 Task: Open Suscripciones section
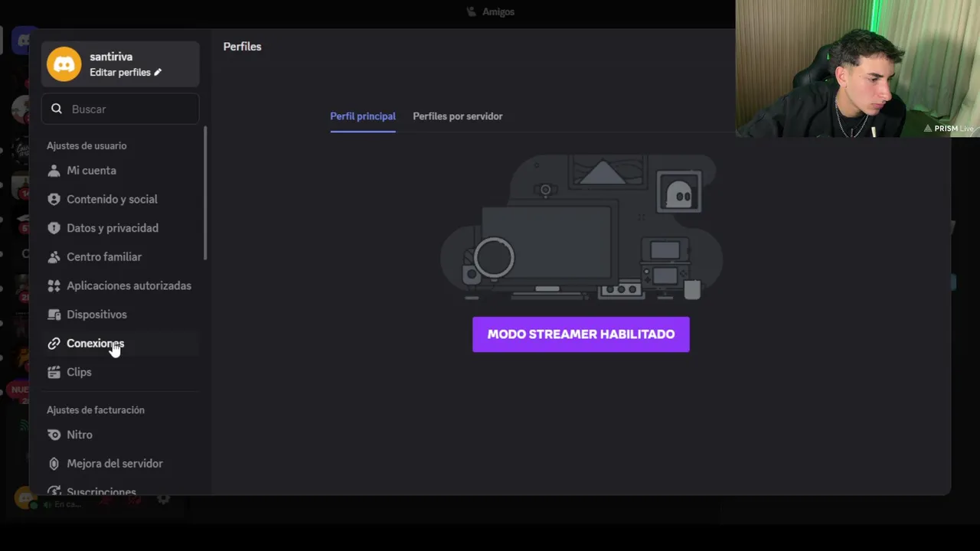tap(121, 490)
